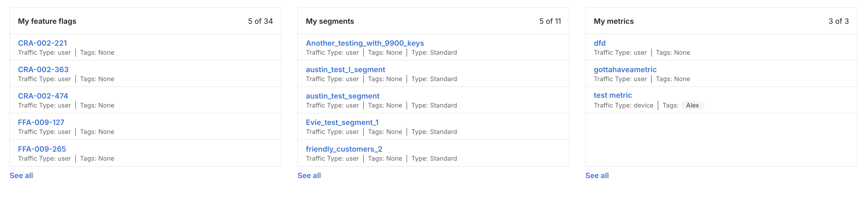Open the FFA-009-265 feature flag
Image resolution: width=868 pixels, height=214 pixels.
point(42,149)
